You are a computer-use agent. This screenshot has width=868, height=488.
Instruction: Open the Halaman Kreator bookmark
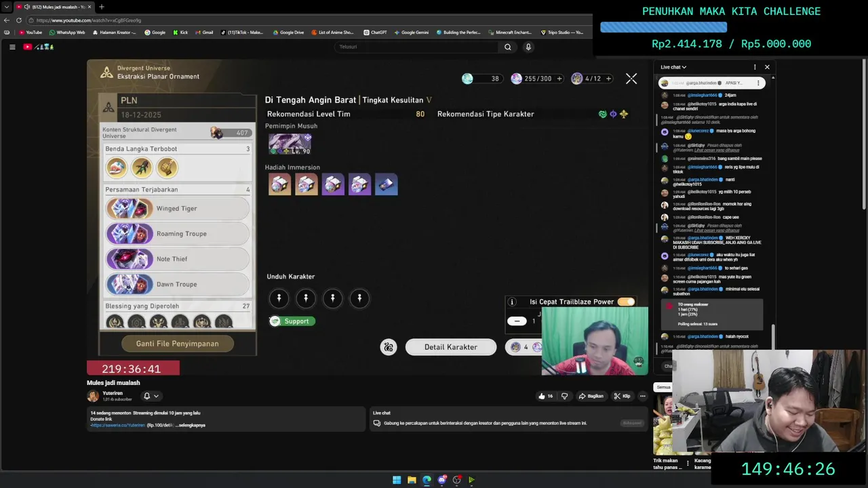click(114, 33)
